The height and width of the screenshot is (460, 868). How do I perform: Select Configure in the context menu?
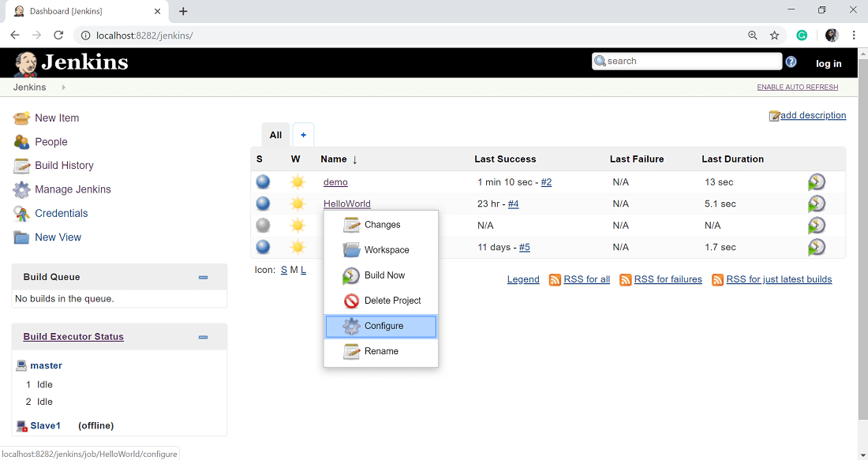[381, 326]
